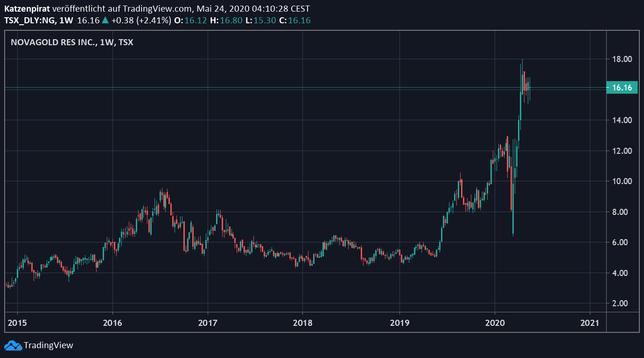Click the +0.38 (+2.41%) change value

[141, 20]
